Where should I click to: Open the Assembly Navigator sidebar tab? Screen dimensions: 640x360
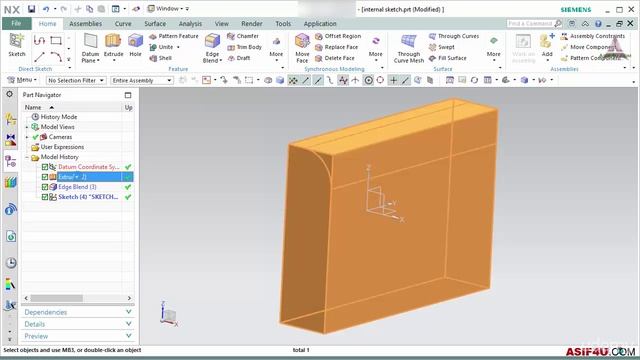click(x=11, y=119)
